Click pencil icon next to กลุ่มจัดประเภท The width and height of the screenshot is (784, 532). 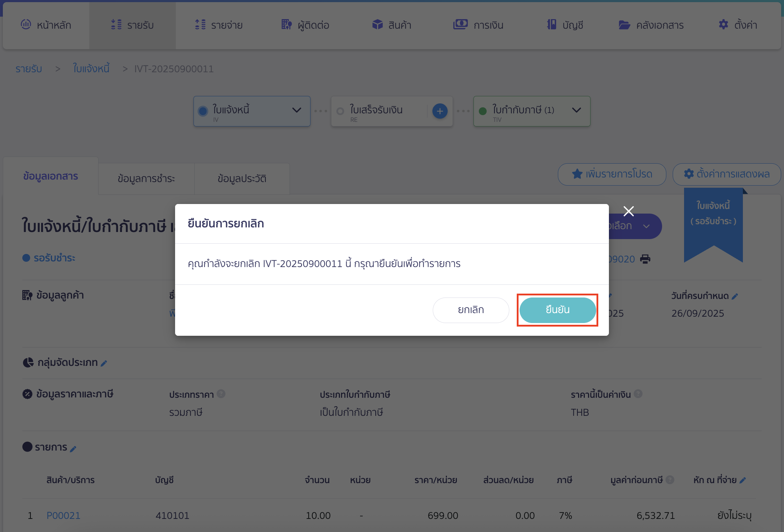104,363
